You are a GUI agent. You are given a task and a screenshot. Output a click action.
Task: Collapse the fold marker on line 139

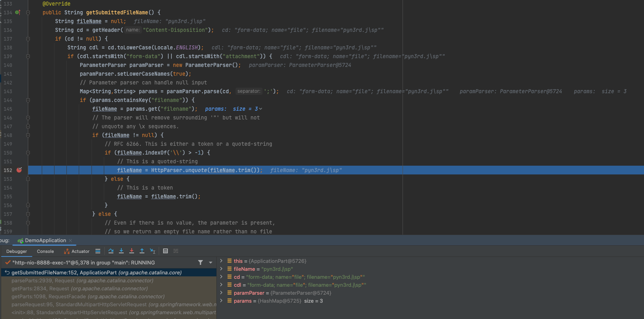(x=28, y=56)
